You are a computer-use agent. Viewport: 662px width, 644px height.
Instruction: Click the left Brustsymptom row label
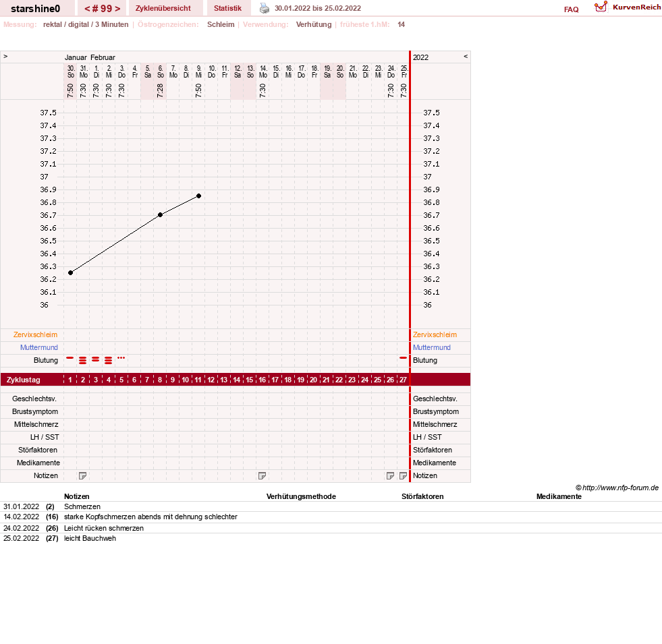tap(35, 411)
